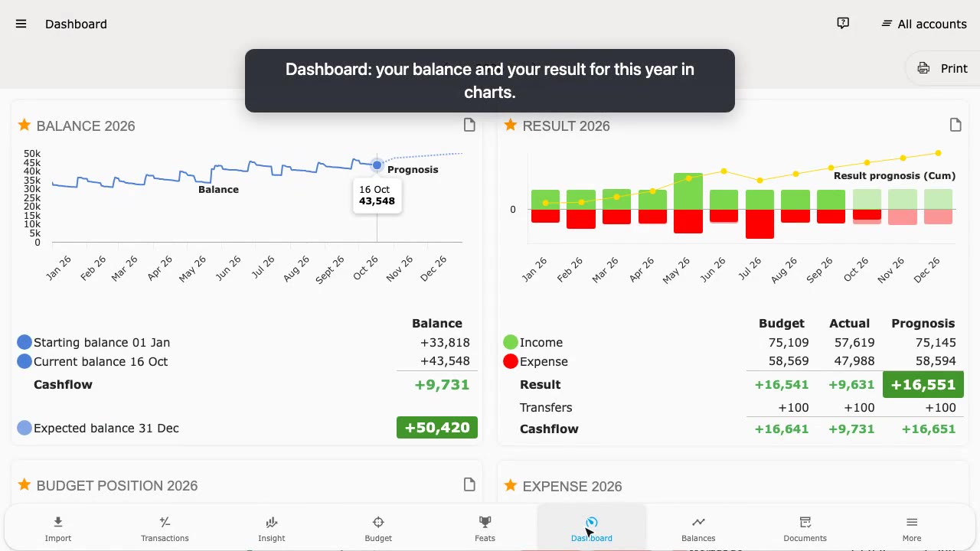Viewport: 980px width, 551px height.
Task: Click the May 26 green income bar
Action: (x=688, y=191)
